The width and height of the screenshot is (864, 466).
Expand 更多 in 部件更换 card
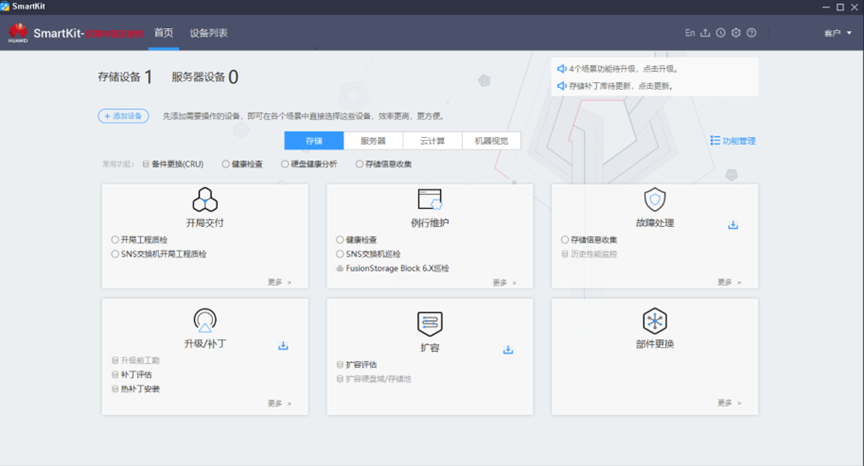tap(730, 403)
